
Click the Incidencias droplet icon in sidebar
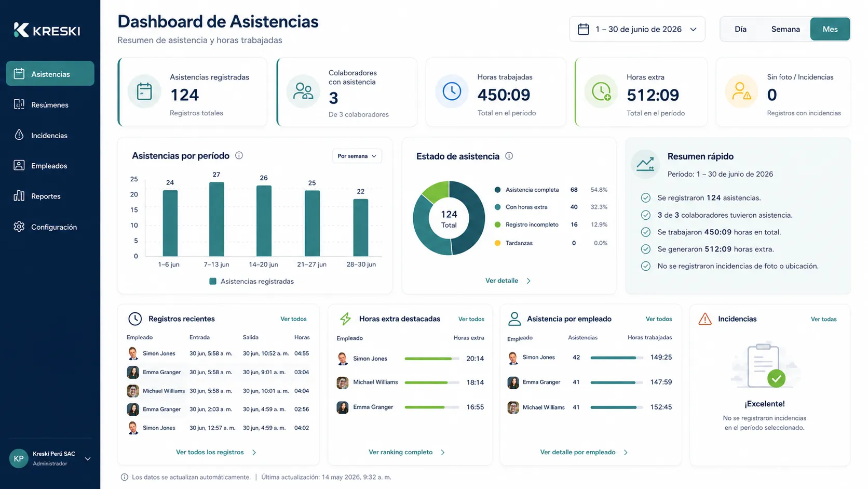click(19, 135)
